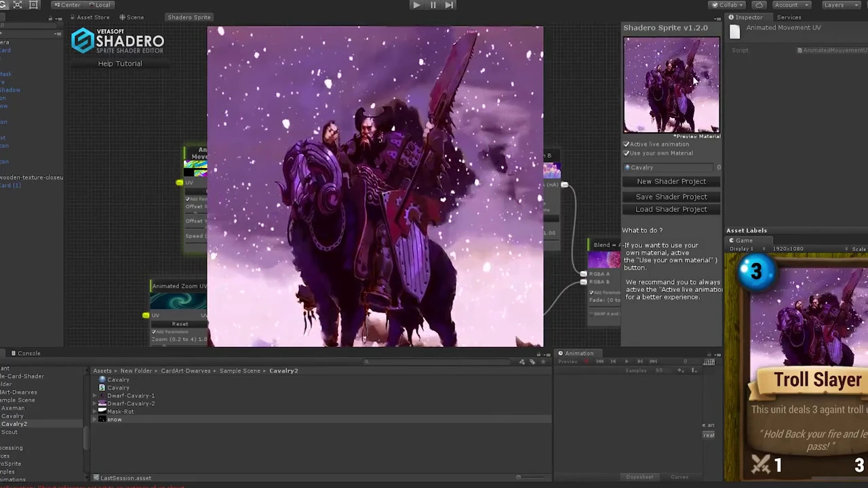Go to Sample Scene in breadcrumb

[x=240, y=371]
